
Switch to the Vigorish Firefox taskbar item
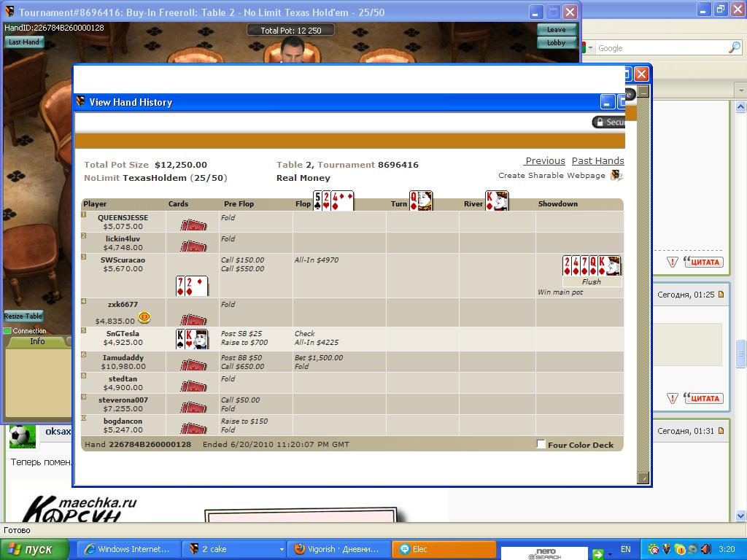(338, 549)
